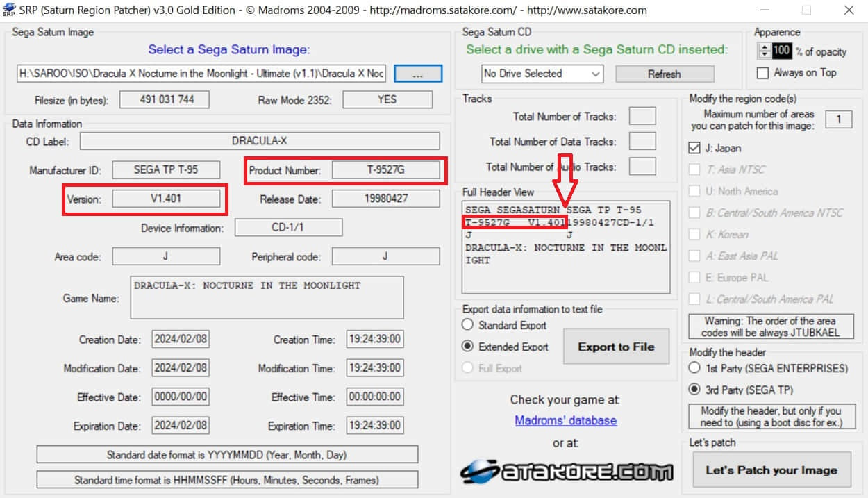
Task: Click Let's Patch your Image button
Action: pyautogui.click(x=771, y=470)
